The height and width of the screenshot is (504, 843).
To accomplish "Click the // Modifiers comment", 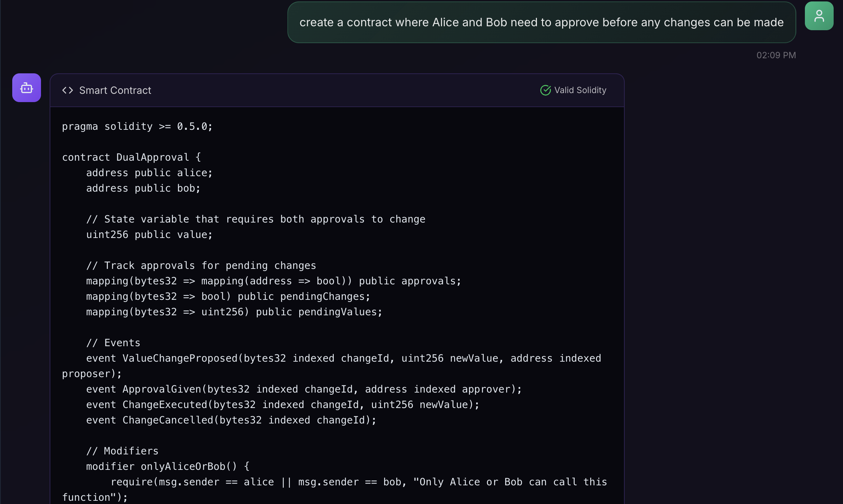I will pos(122,451).
